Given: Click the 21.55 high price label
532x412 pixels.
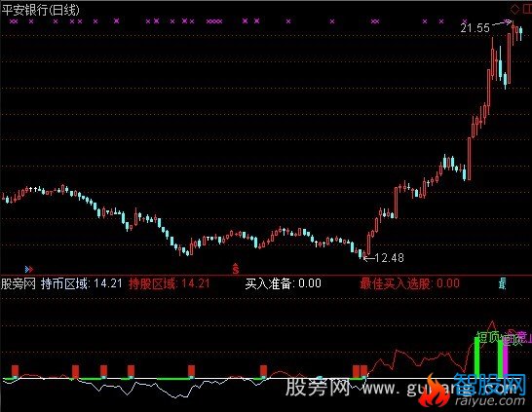Looking at the screenshot, I should pos(475,28).
